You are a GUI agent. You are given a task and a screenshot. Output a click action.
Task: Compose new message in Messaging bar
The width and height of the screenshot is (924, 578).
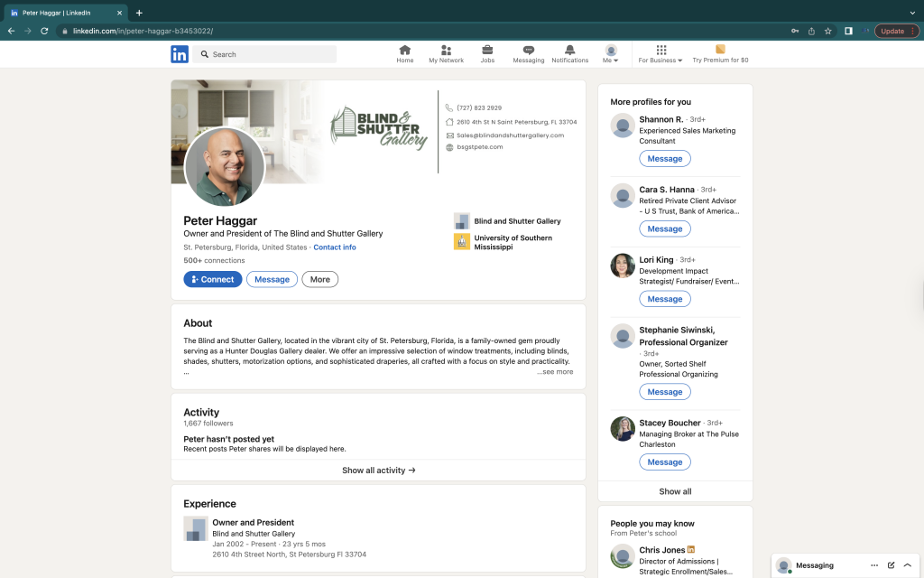click(x=891, y=565)
